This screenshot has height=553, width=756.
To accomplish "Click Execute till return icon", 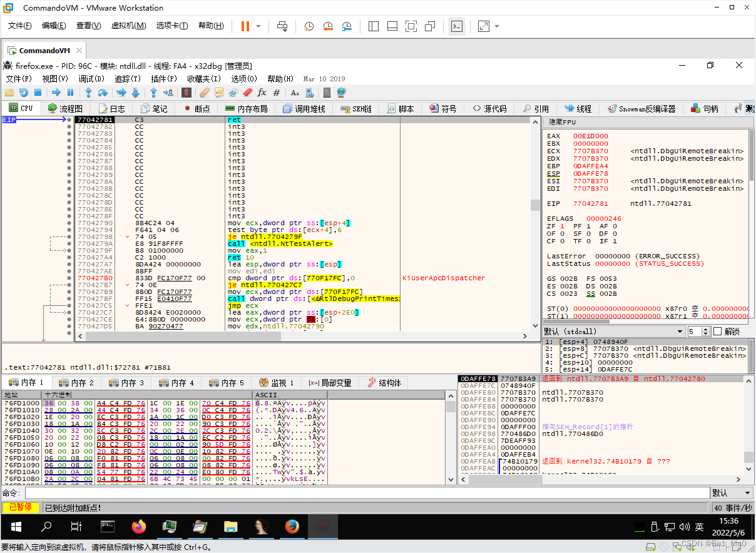I will coord(153,92).
